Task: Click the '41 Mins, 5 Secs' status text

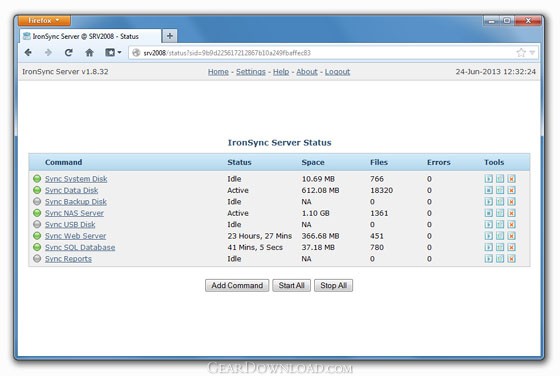Action: pyautogui.click(x=255, y=247)
